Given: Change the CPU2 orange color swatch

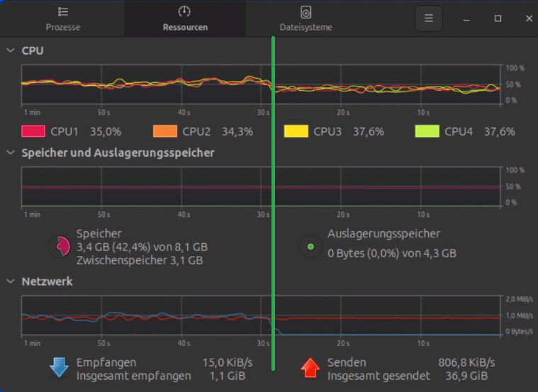Looking at the screenshot, I should coord(164,131).
